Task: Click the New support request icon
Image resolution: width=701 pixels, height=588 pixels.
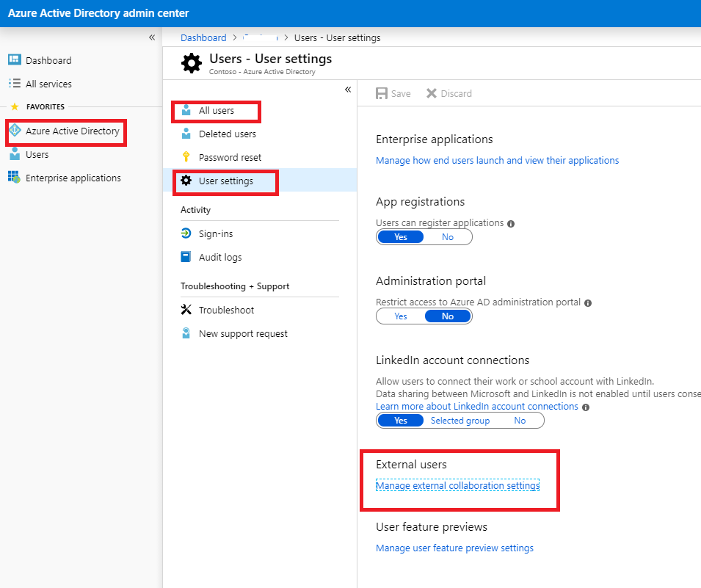Action: (186, 333)
